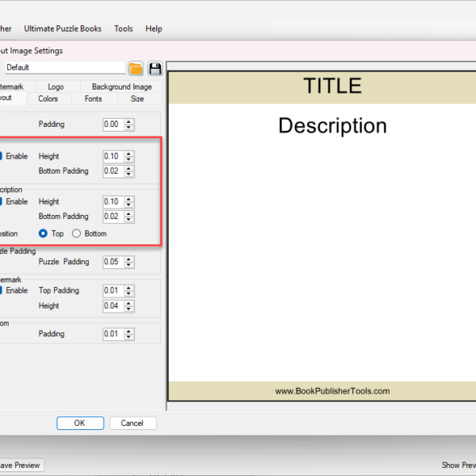Click the OK button
Screen dimensions: 476x476
coord(79,423)
